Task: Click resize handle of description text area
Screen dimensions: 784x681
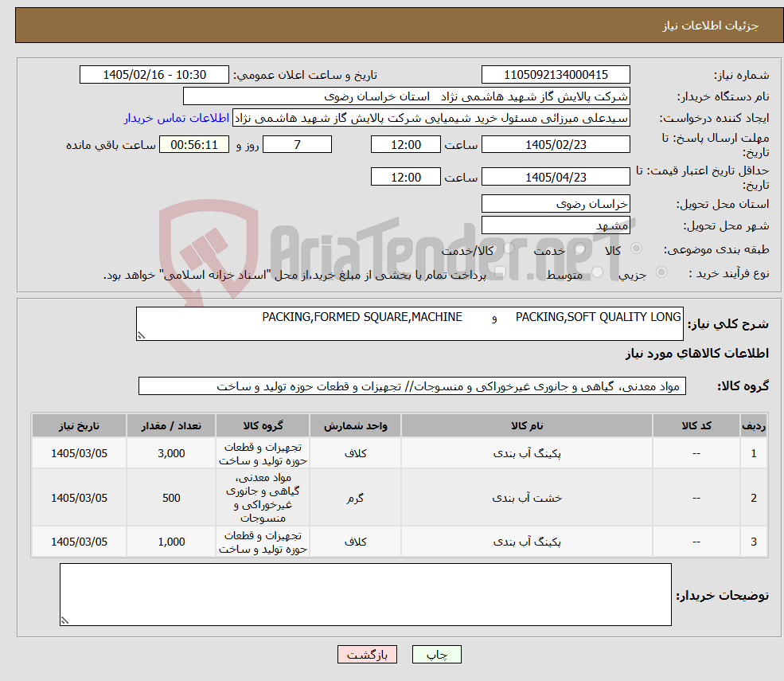Action: pos(141,336)
